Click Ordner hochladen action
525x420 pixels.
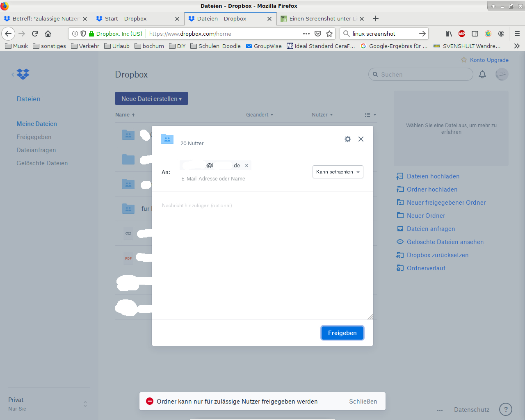pyautogui.click(x=427, y=189)
